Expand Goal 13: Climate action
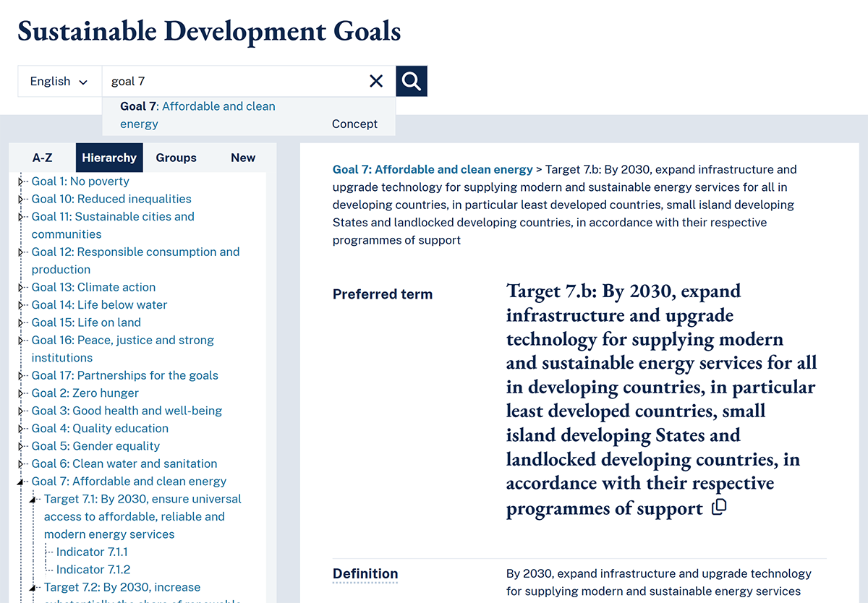This screenshot has height=603, width=868. pos(22,287)
